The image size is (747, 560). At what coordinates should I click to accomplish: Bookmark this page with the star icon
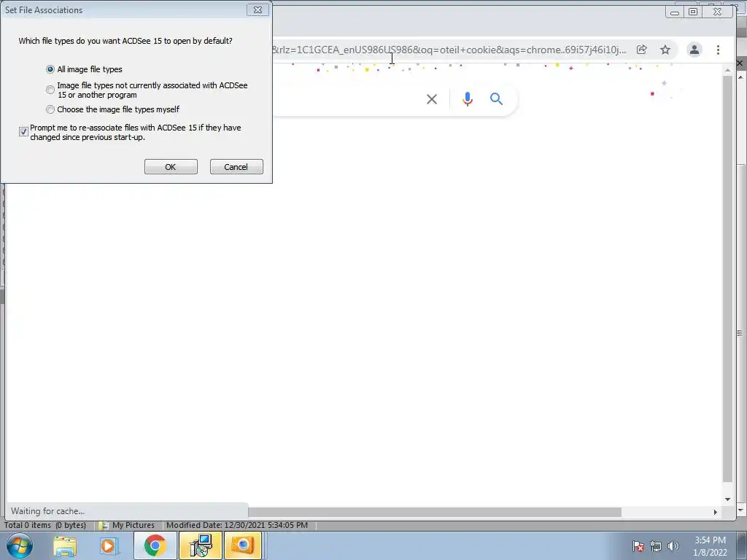665,50
